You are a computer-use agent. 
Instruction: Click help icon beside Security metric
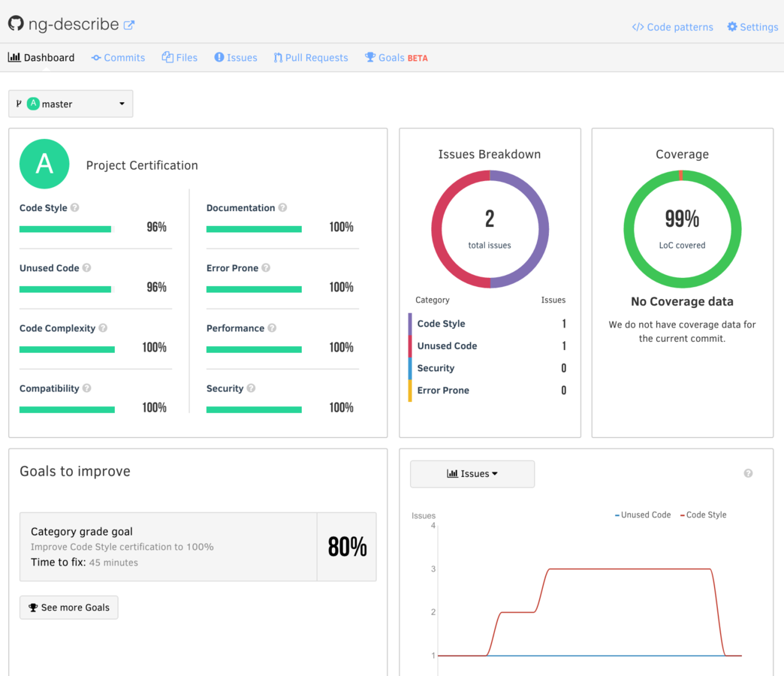coord(251,388)
